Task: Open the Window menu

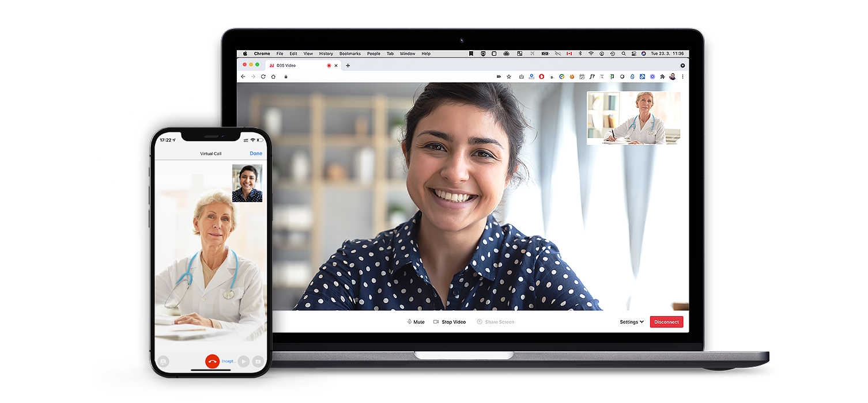Action: (407, 54)
